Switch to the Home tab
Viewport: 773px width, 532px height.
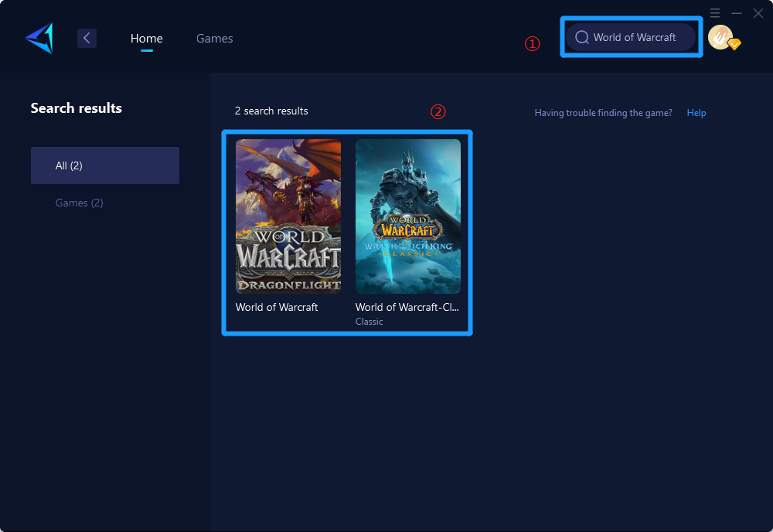146,39
